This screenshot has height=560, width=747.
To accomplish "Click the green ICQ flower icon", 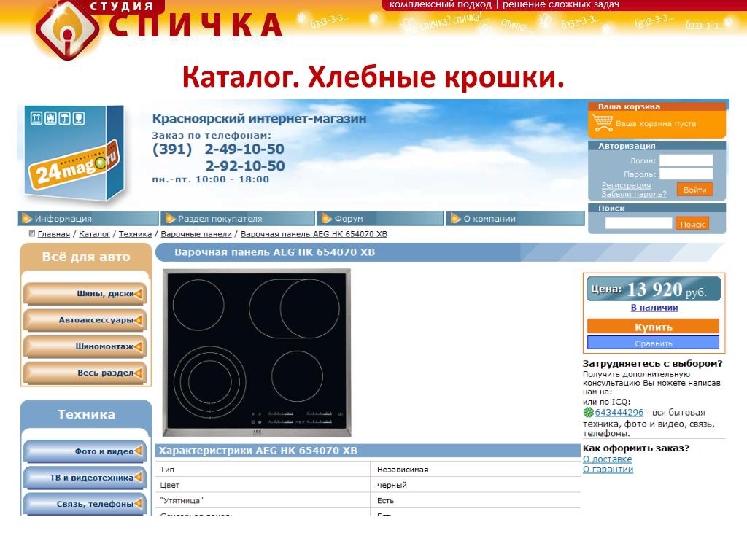I will click(x=589, y=413).
